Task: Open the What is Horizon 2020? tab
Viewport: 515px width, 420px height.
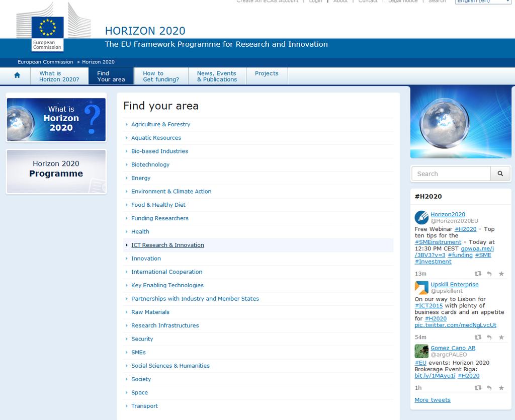Action: (59, 76)
